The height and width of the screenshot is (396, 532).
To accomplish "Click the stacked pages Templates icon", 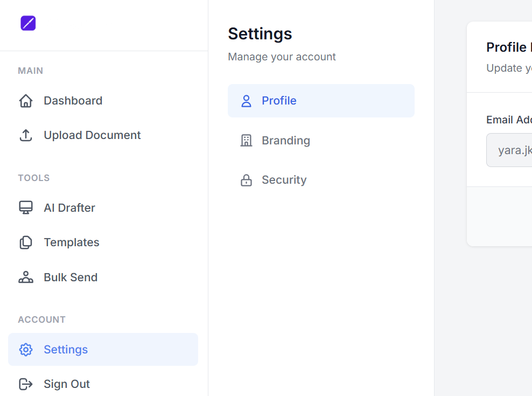I will pyautogui.click(x=25, y=242).
